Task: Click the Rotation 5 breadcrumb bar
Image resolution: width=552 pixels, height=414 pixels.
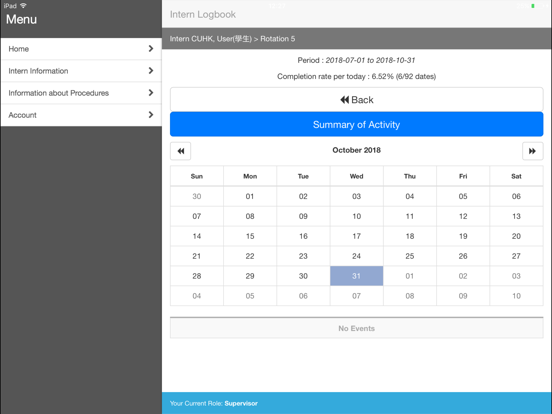Action: pos(357,39)
